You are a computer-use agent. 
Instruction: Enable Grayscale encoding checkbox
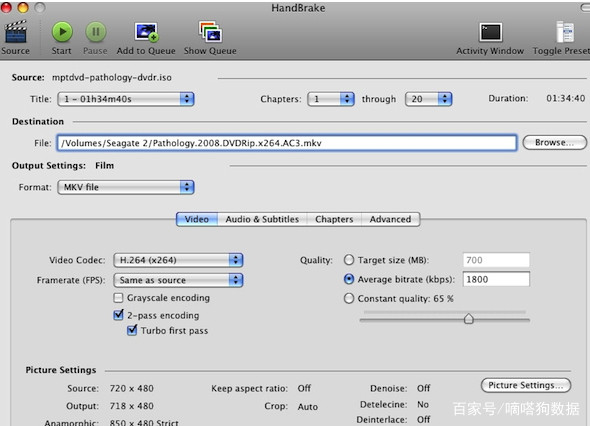coord(118,298)
